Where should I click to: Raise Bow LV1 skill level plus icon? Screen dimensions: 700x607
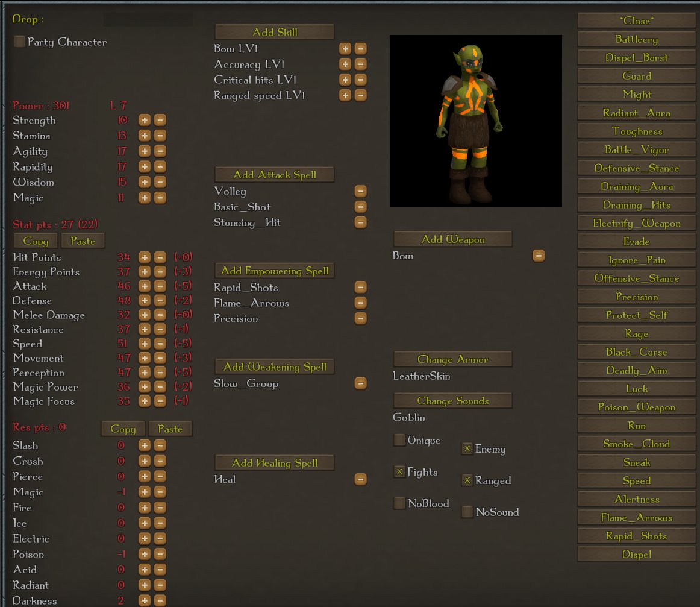click(345, 49)
